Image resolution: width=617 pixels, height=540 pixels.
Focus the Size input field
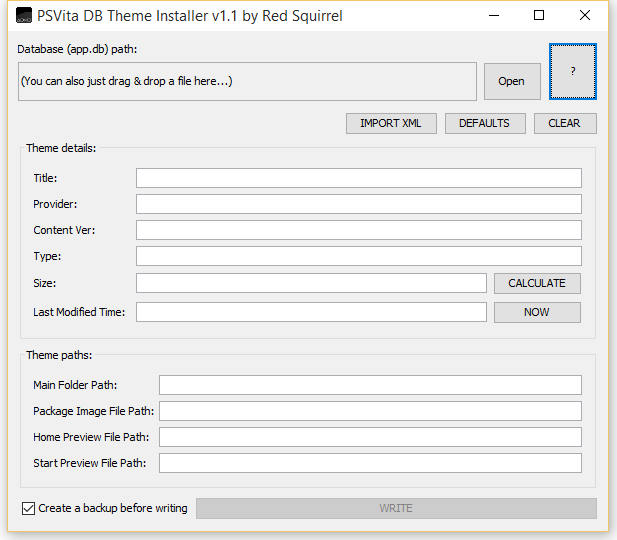click(x=311, y=283)
